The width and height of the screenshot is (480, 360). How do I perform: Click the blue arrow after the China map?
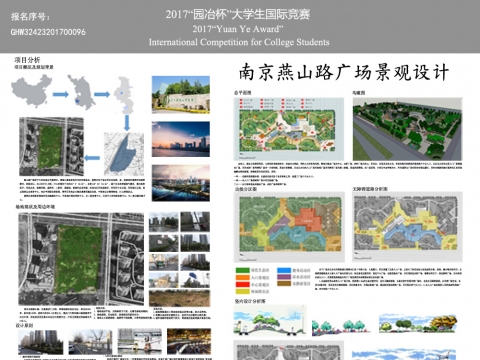[x=61, y=94]
